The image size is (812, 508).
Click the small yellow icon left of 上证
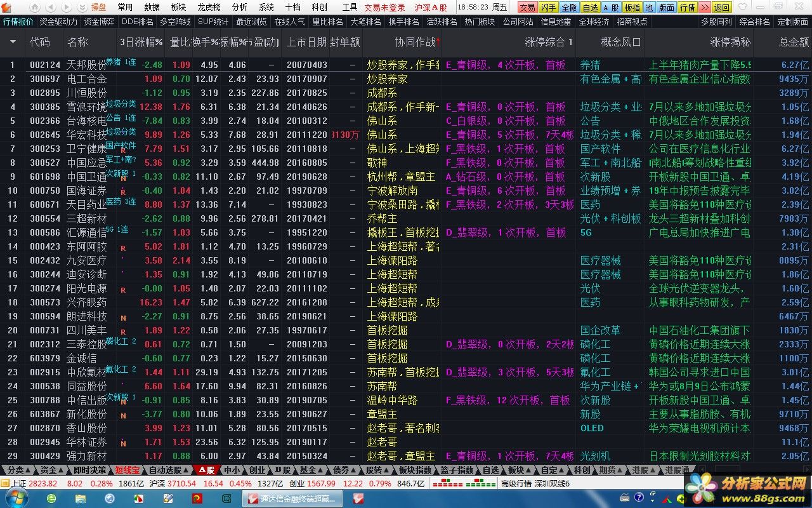[x=5, y=484]
